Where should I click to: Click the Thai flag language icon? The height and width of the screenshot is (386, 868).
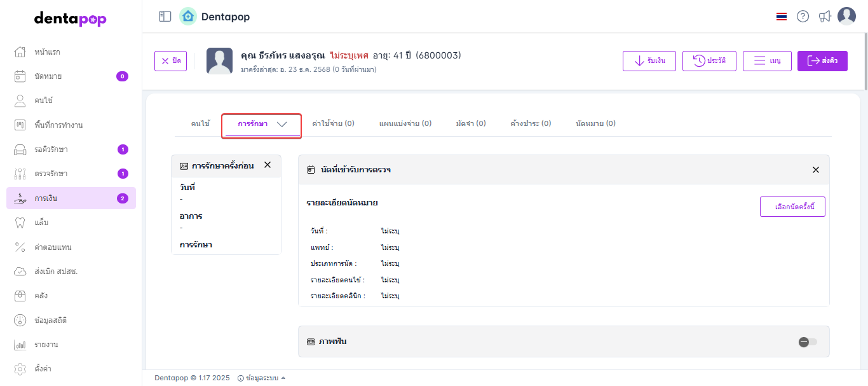pyautogui.click(x=782, y=17)
